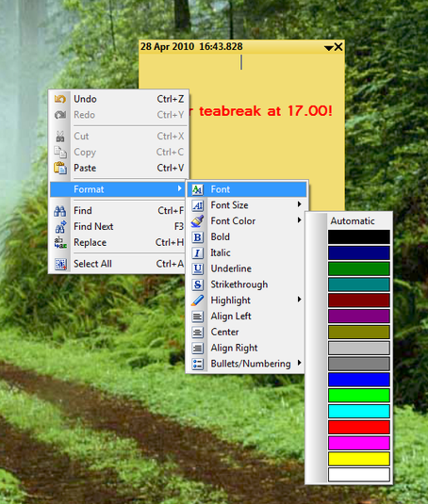Viewport: 428px width, 504px height.
Task: Choose Undo from the context menu
Action: [119, 99]
